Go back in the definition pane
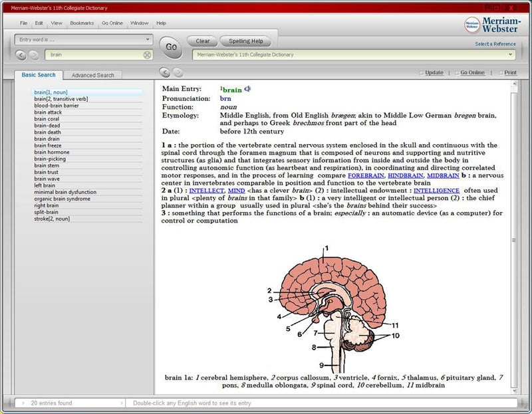 click(x=165, y=72)
